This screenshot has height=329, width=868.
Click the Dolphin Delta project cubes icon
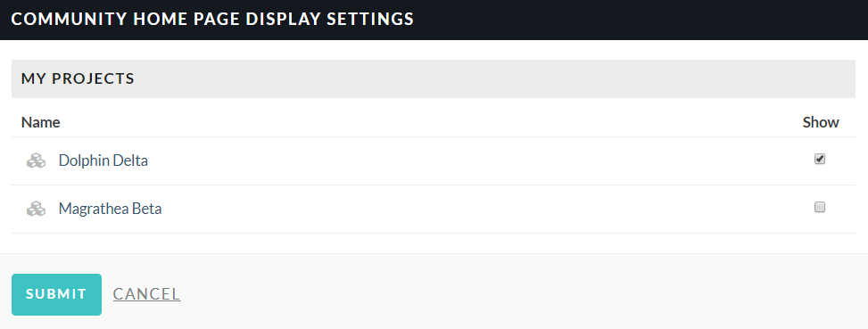pyautogui.click(x=36, y=160)
